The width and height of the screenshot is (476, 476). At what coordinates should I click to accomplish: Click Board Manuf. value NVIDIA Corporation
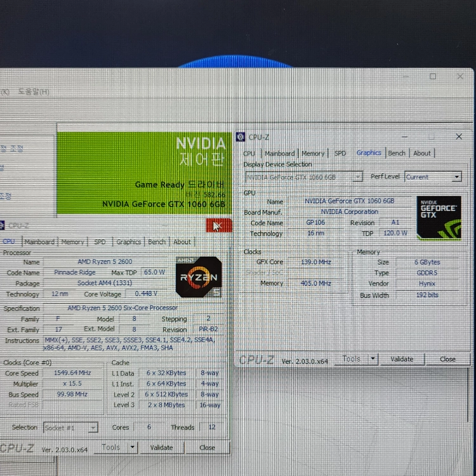(349, 211)
